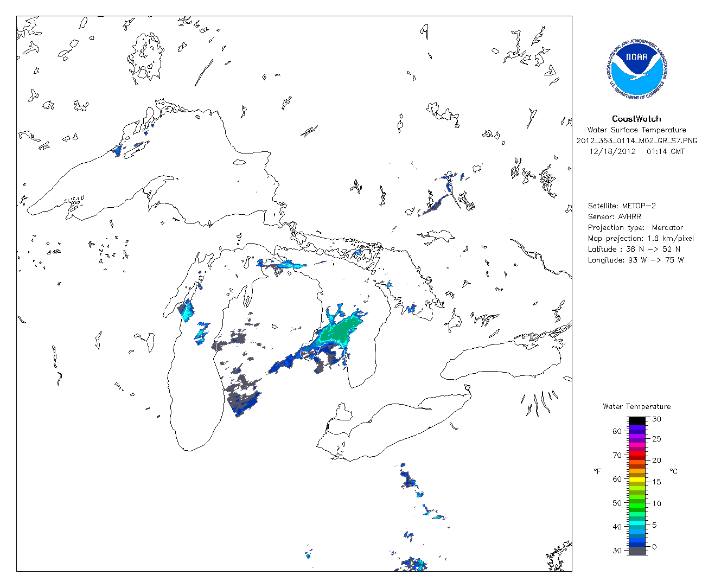Select the Satellite: METOP-2 line
This screenshot has height=588, width=702.
click(622, 206)
